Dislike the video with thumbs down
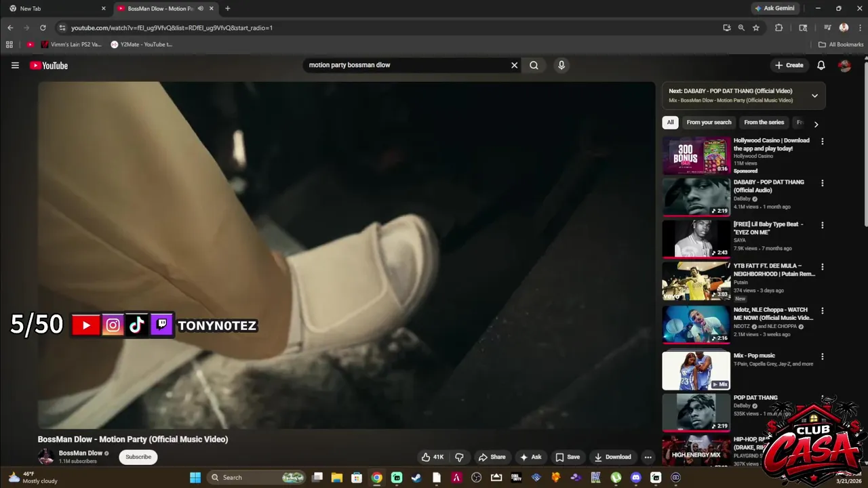This screenshot has width=868, height=488. point(459,457)
